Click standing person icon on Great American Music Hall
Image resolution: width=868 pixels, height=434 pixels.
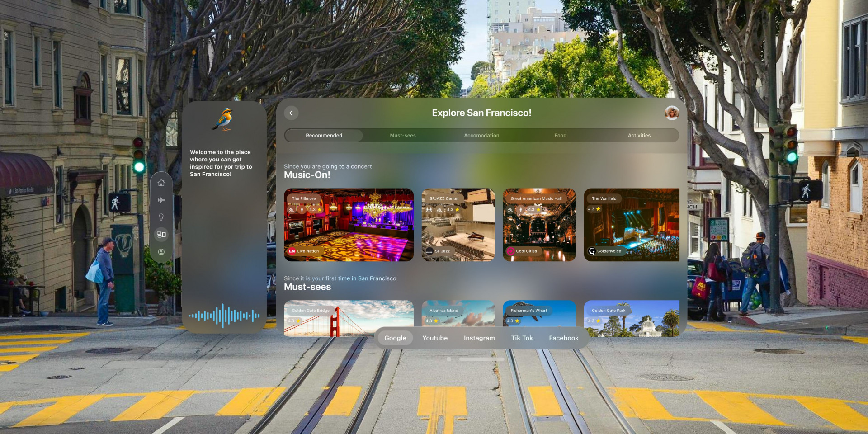click(x=521, y=210)
